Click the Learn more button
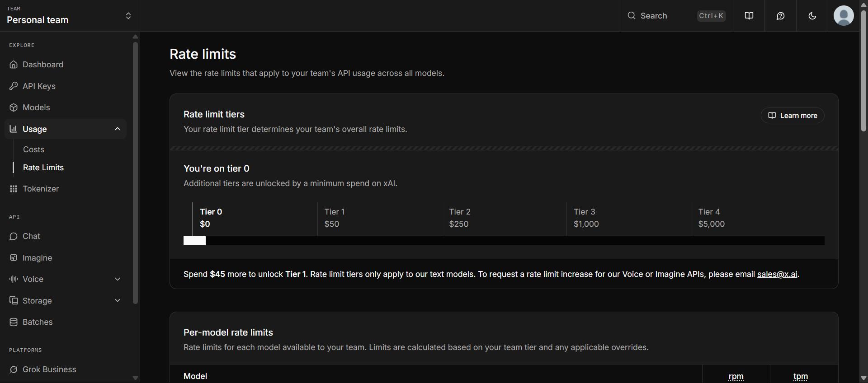The image size is (868, 383). pyautogui.click(x=793, y=116)
